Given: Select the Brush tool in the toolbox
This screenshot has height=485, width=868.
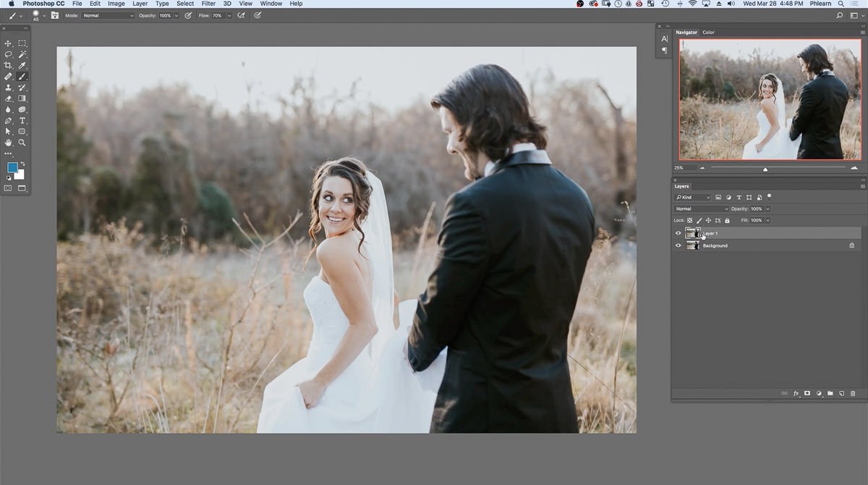Looking at the screenshot, I should pyautogui.click(x=22, y=76).
